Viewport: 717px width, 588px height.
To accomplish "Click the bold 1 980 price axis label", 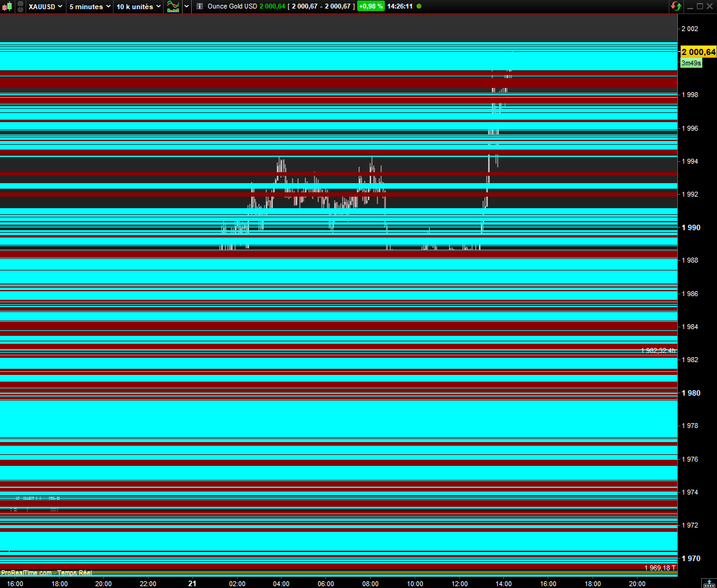I will (x=691, y=393).
